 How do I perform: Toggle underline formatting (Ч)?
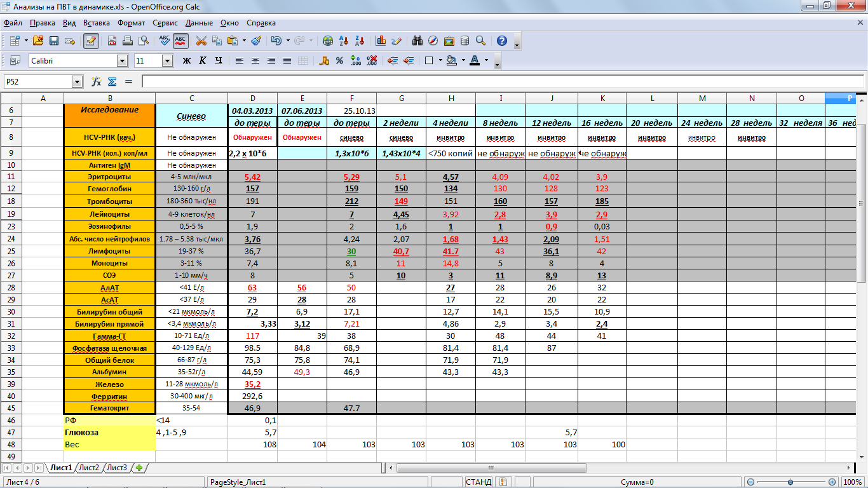tap(219, 61)
